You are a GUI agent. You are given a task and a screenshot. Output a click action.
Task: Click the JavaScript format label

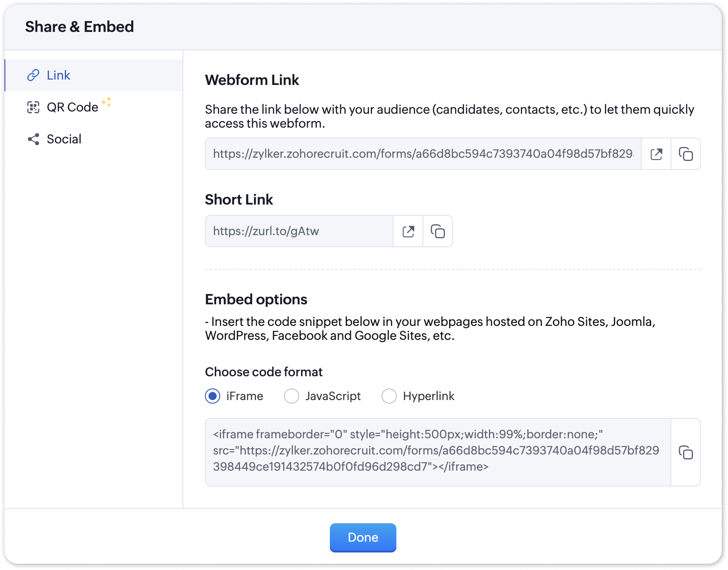[333, 396]
